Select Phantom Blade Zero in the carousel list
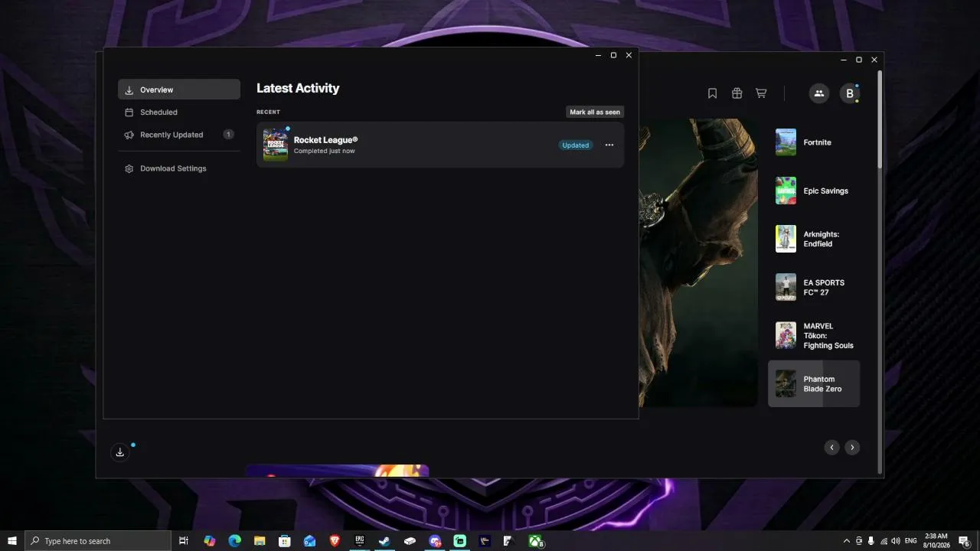 [x=814, y=383]
